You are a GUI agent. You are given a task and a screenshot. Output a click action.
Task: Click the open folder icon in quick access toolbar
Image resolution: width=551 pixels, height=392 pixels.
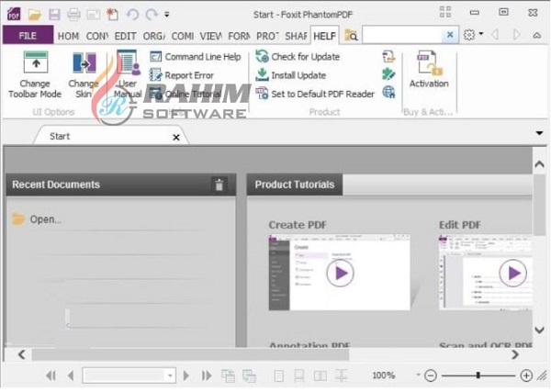coord(35,15)
